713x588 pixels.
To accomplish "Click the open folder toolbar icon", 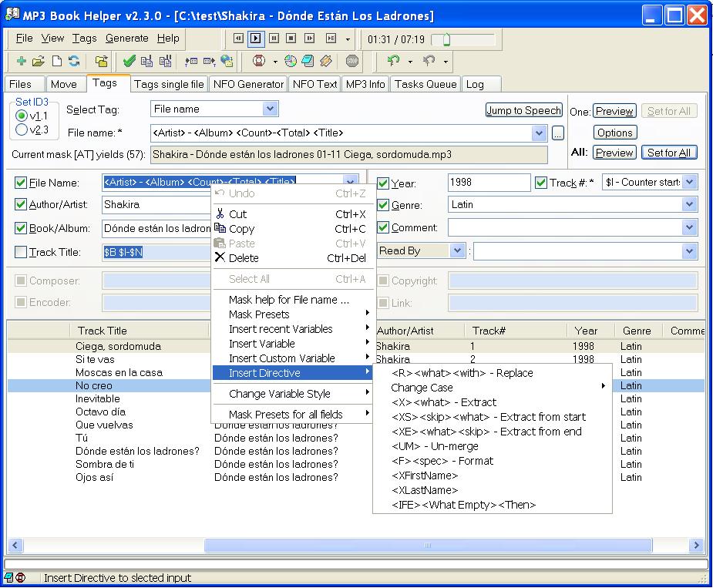I will coord(39,61).
